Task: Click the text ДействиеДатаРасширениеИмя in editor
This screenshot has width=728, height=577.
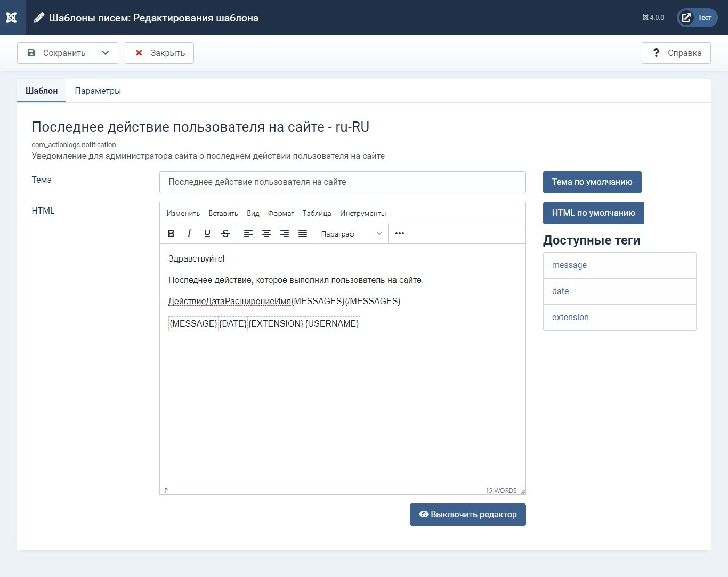Action: point(230,302)
